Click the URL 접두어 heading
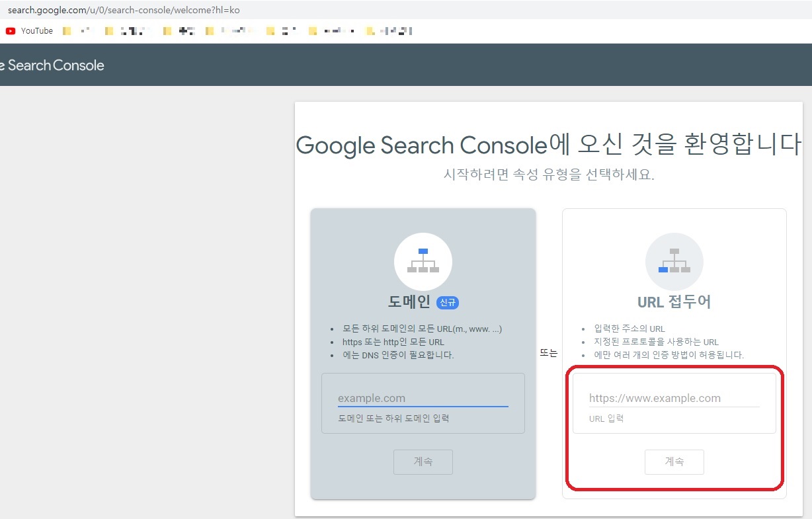The image size is (812, 519). pos(674,302)
